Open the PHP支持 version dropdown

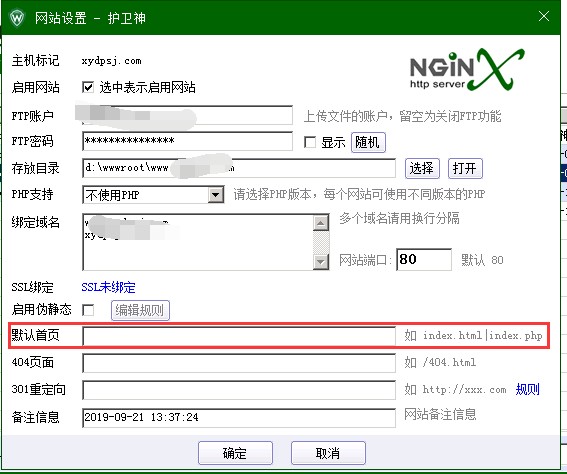(x=216, y=195)
